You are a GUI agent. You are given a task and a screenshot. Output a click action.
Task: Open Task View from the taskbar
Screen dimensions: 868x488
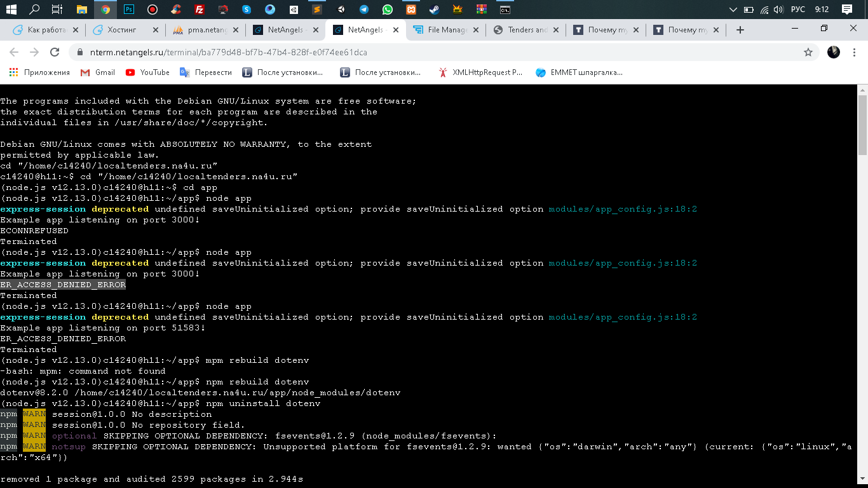pos(57,10)
